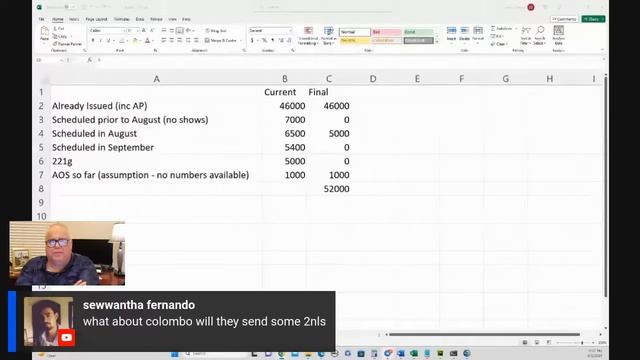
Task: Switch to the Insert tab
Action: point(74,19)
